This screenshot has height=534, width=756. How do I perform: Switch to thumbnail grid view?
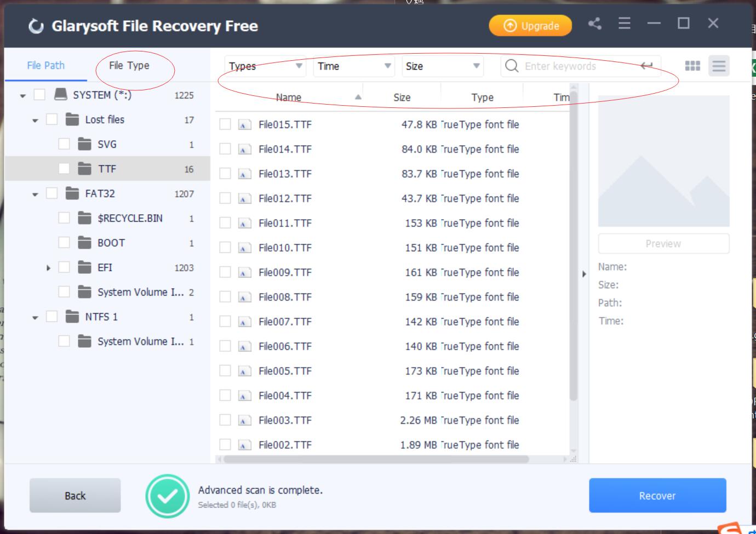point(692,66)
